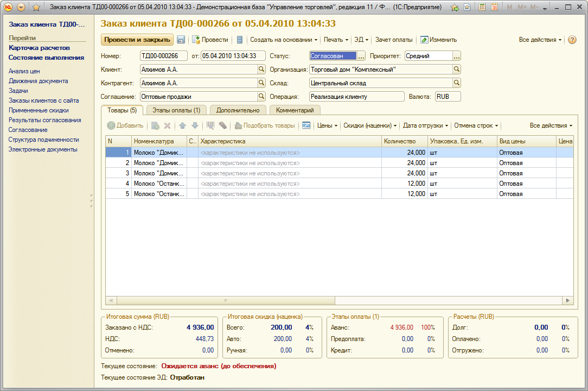The image size is (588, 391).
Task: Expand the Создать на основании dropdown
Action: point(283,40)
